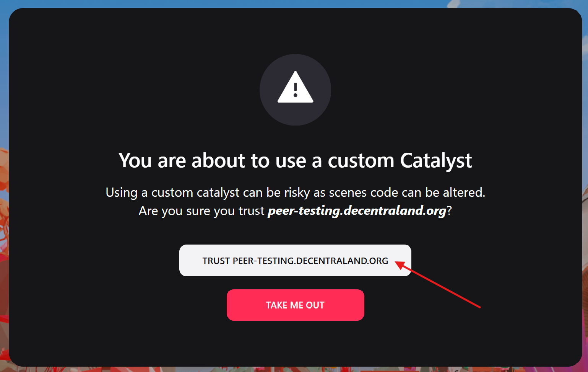Viewport: 588px width, 372px height.
Task: Click the word 'Catalyst' in the heading
Action: (x=436, y=160)
